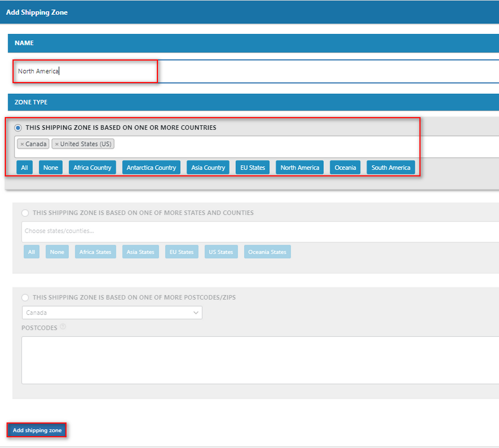Choose the Antarctica Country preset
The width and height of the screenshot is (499, 448).
point(151,168)
